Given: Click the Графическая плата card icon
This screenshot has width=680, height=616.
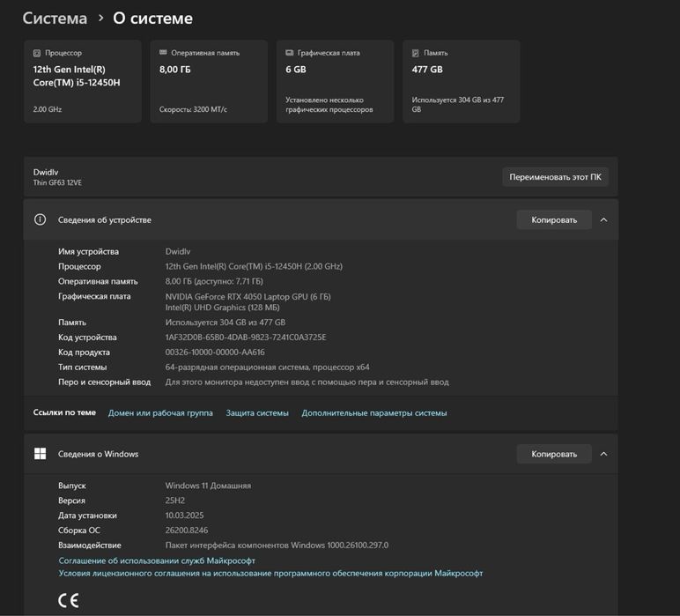Looking at the screenshot, I should [x=289, y=53].
